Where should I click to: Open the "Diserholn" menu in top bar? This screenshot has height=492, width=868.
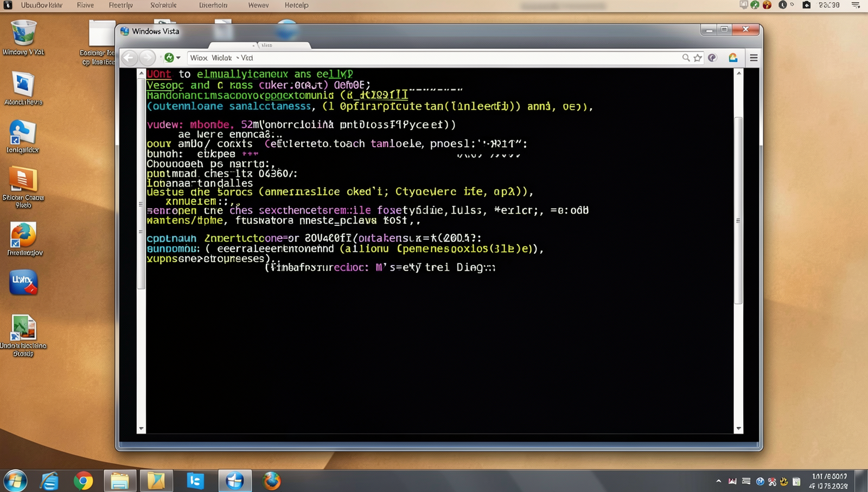click(x=213, y=5)
